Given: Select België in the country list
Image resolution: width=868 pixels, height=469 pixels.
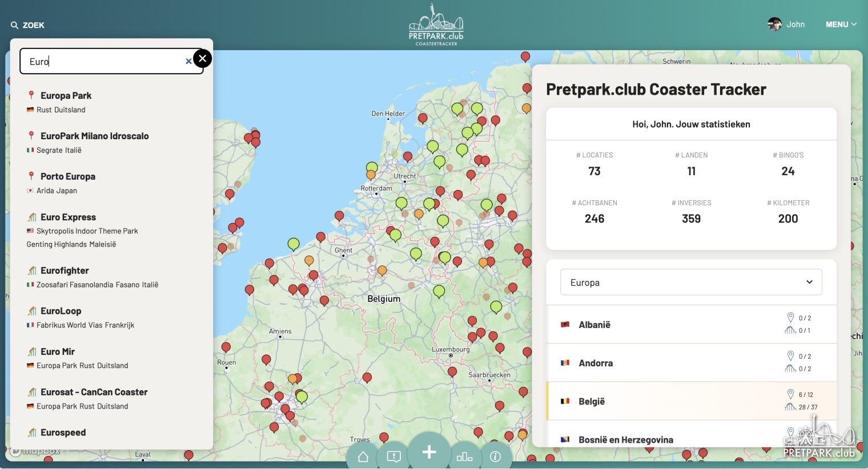Looking at the screenshot, I should 592,402.
